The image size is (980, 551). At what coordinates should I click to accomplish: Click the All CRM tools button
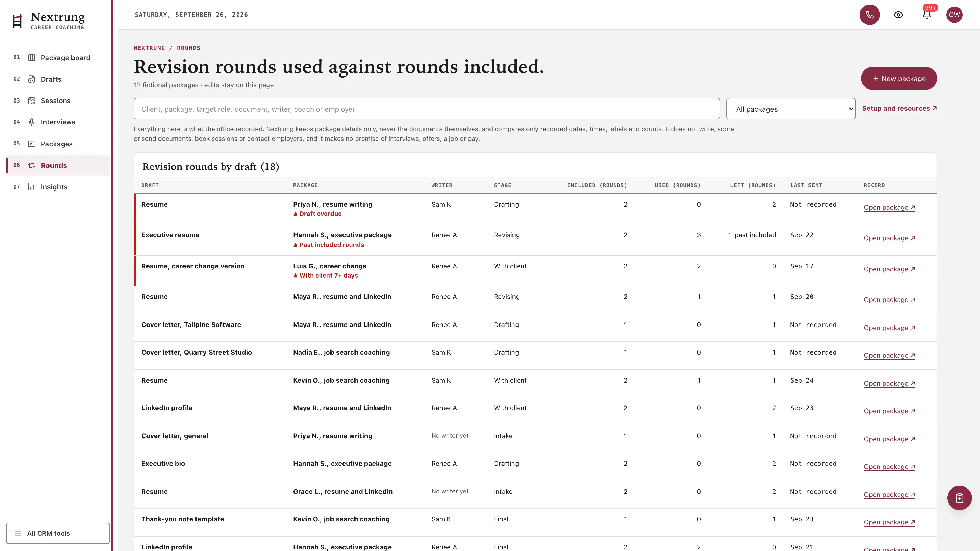point(58,533)
